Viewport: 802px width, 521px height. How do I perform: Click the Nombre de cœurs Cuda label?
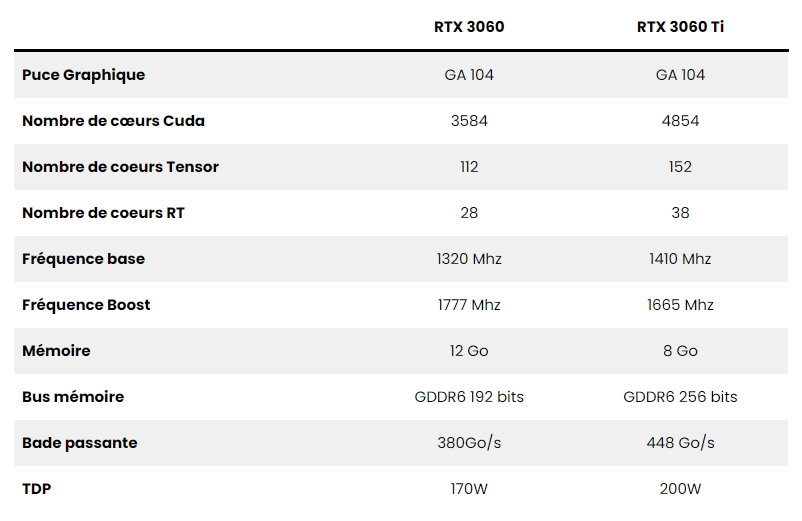113,121
